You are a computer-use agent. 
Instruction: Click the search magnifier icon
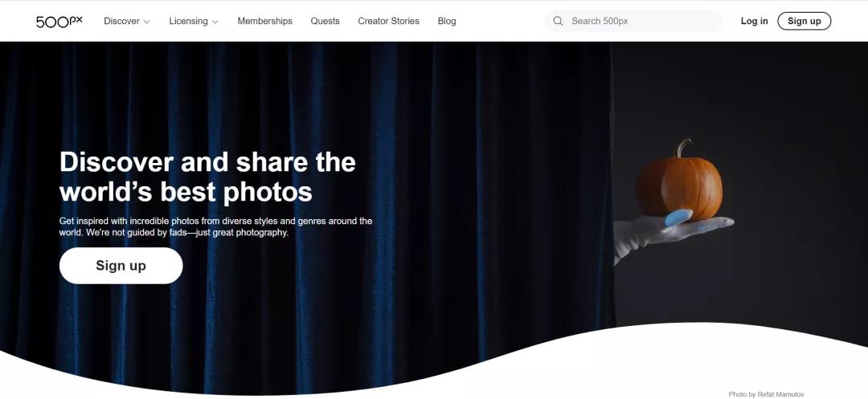point(558,21)
